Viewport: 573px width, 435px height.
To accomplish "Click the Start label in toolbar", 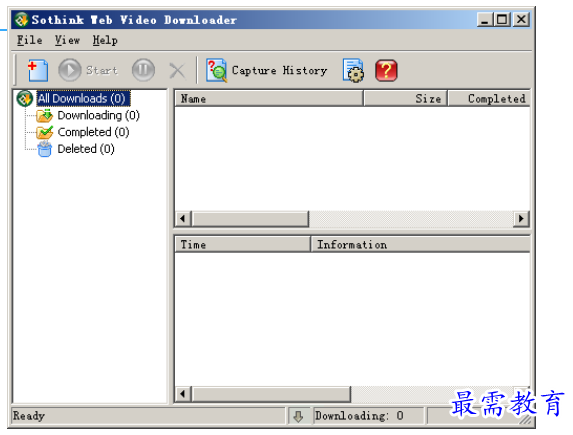I will (x=102, y=70).
